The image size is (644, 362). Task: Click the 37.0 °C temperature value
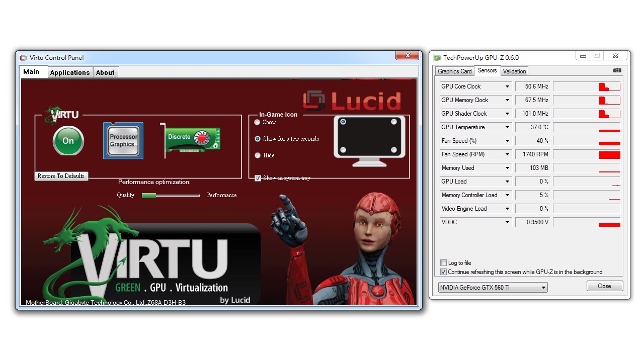click(532, 127)
